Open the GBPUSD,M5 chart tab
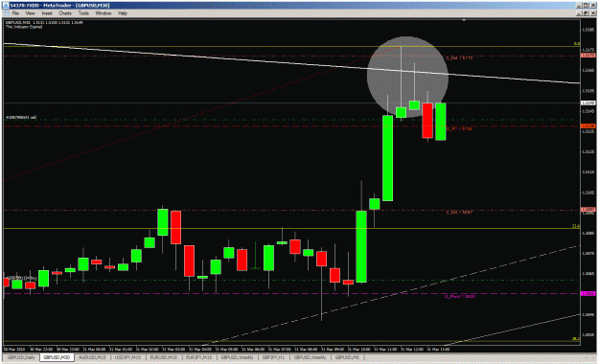 (347, 357)
